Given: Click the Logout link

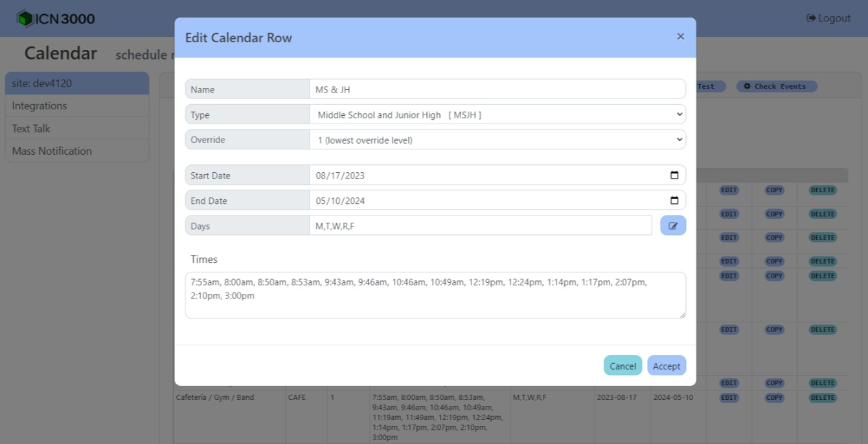Looking at the screenshot, I should pos(828,18).
